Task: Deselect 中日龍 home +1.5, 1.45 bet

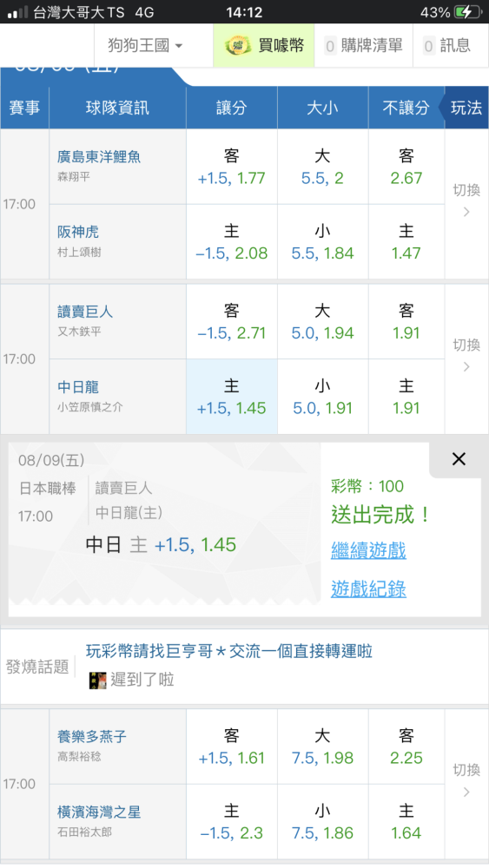Action: 232,397
